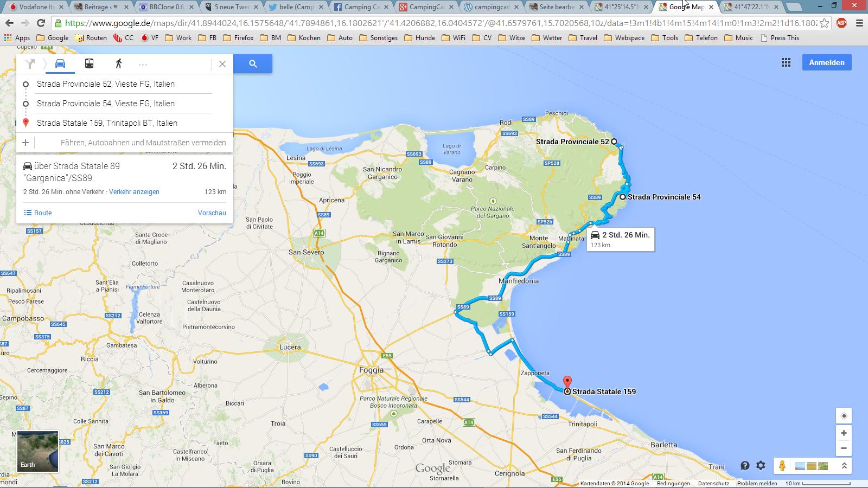Switch to Earth satellite view thumbnail
The width and height of the screenshot is (868, 488).
[37, 451]
